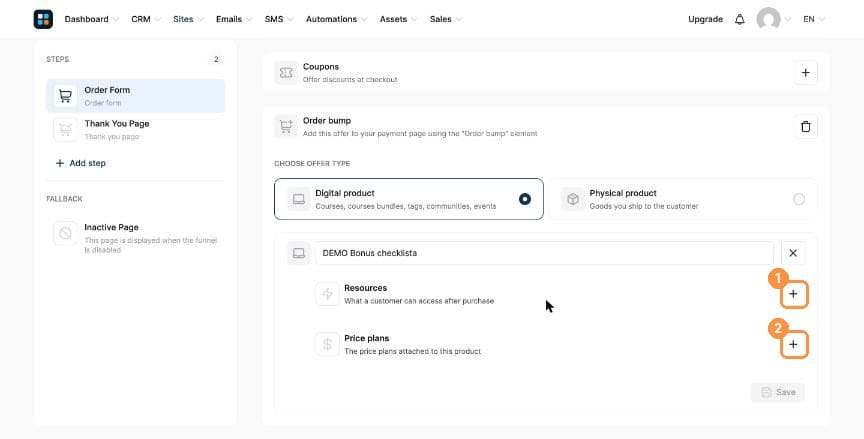Delete the order bump with trash icon
This screenshot has height=439, width=864.
(806, 127)
